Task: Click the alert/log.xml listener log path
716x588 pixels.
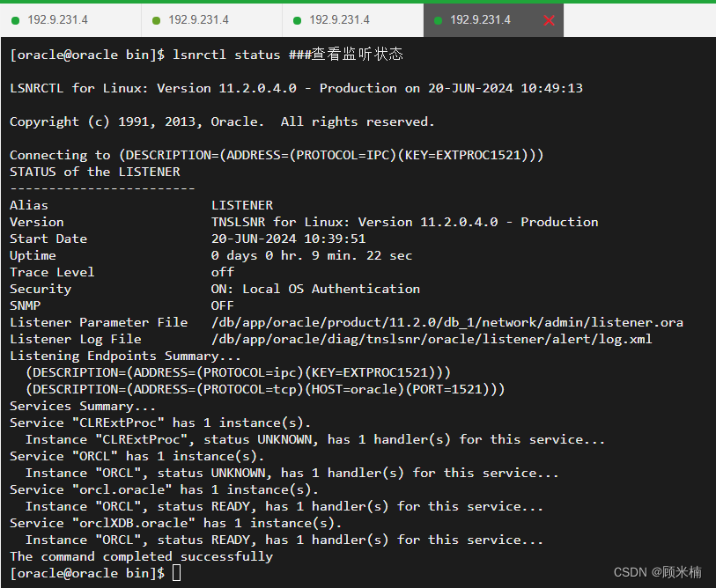Action: (x=432, y=339)
